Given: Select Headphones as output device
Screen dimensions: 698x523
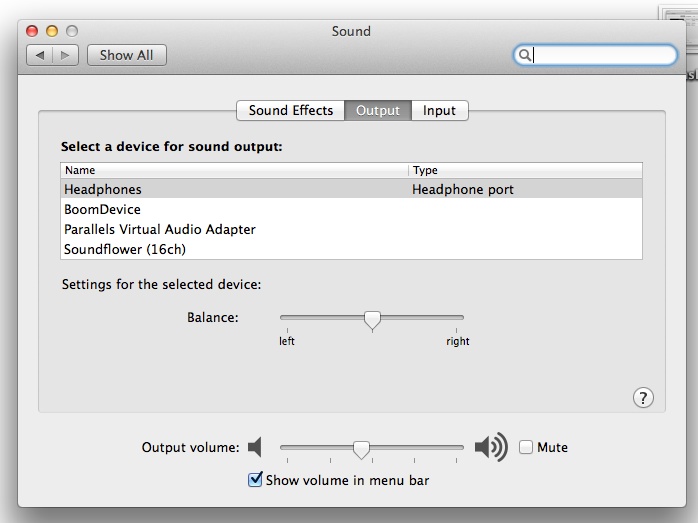Looking at the screenshot, I should click(103, 189).
